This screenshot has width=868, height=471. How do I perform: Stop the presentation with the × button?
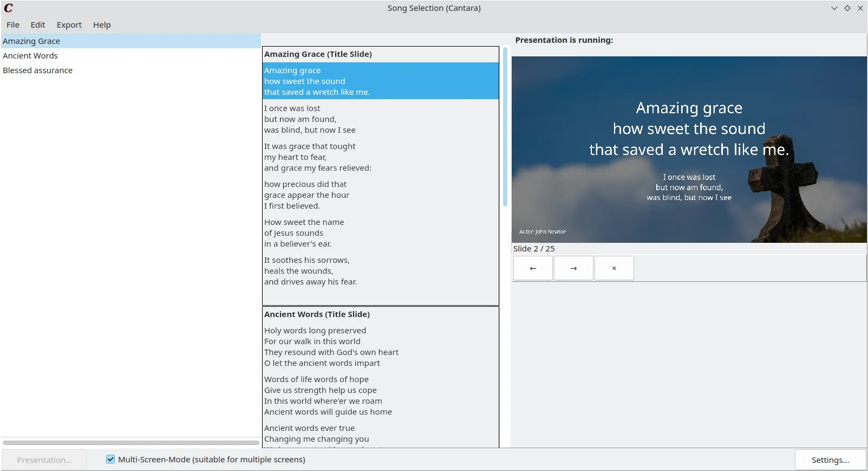point(614,268)
